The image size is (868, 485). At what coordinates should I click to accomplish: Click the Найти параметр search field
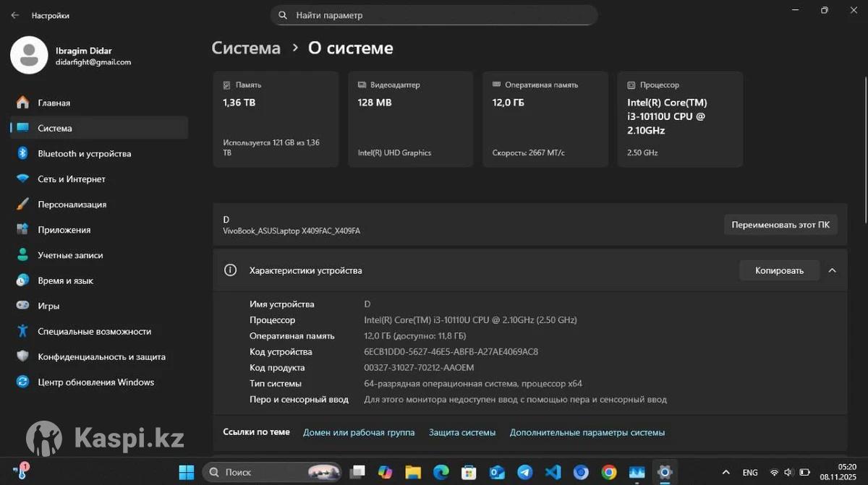434,15
